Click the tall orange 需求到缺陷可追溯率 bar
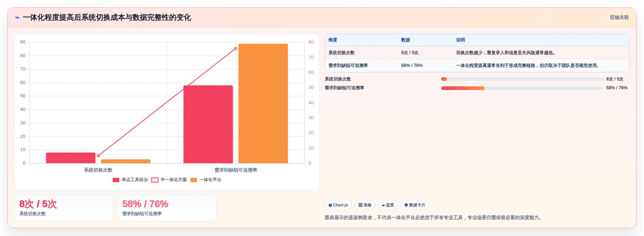Screen dimensions: 644x236 click(x=263, y=104)
